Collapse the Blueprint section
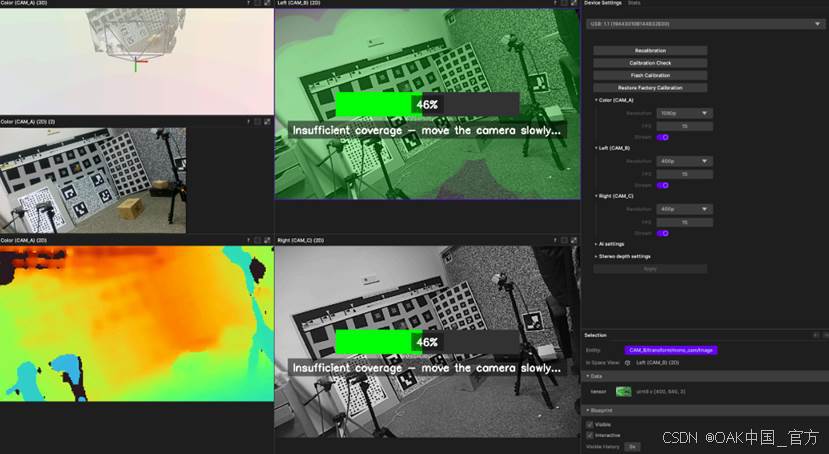829x454 pixels. 587,411
